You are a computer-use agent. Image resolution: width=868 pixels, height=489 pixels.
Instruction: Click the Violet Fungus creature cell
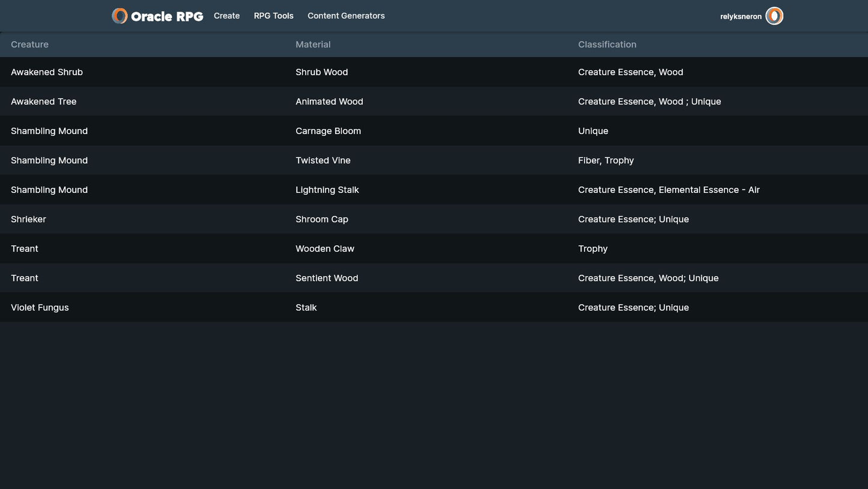coord(40,308)
